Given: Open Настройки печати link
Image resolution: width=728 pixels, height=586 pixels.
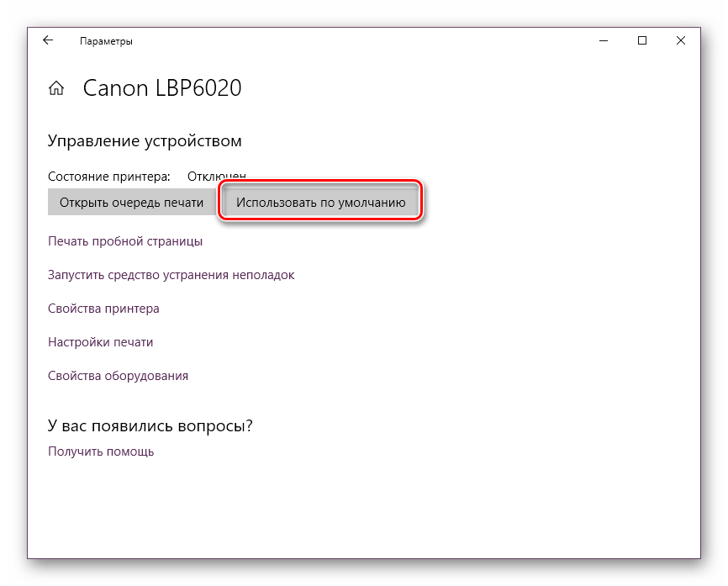Looking at the screenshot, I should click(99, 342).
